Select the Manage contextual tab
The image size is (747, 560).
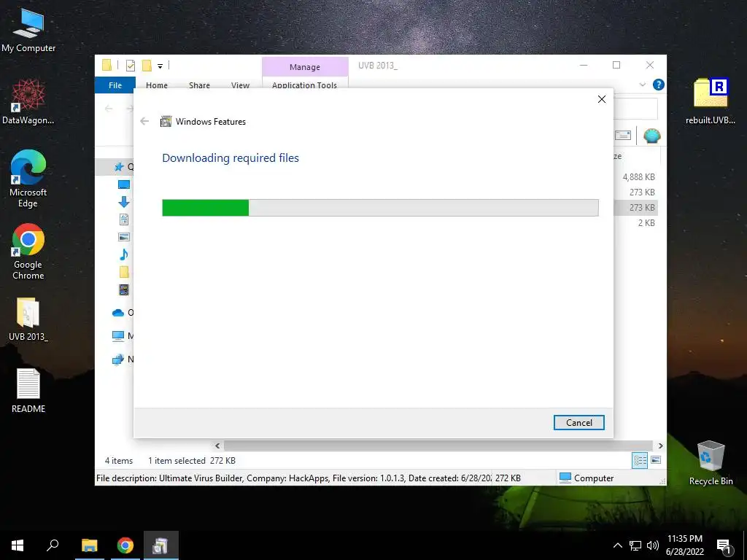tap(305, 67)
